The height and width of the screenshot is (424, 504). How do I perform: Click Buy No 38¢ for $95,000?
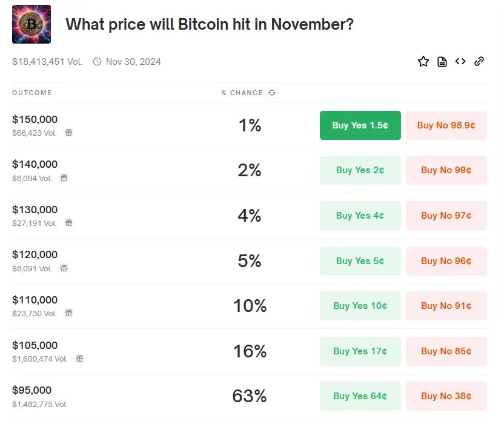446,396
